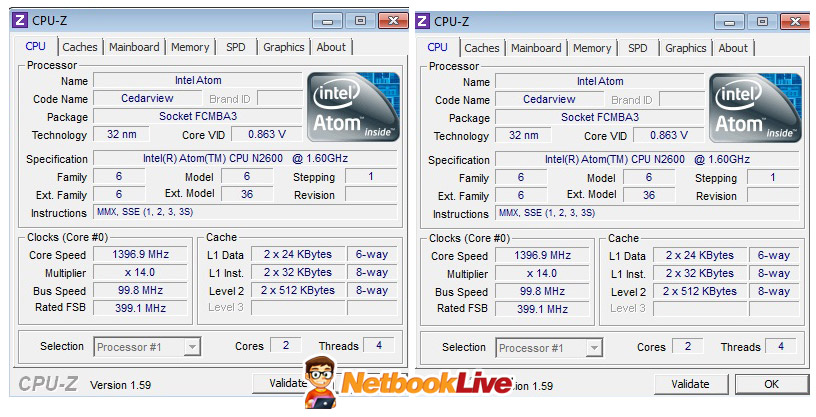Click Stepping value '1' in right window
The height and width of the screenshot is (417, 816).
(773, 178)
